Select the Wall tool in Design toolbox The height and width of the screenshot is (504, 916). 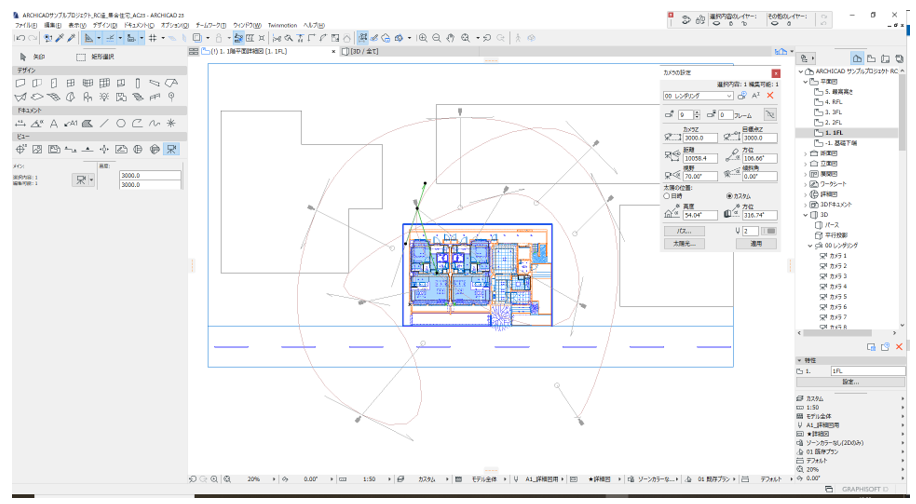(x=20, y=83)
